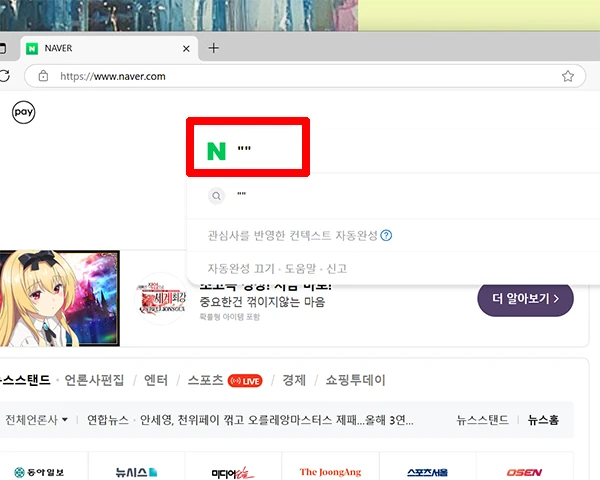Click 연합뉴스 source label
This screenshot has height=480, width=600.
pos(108,420)
